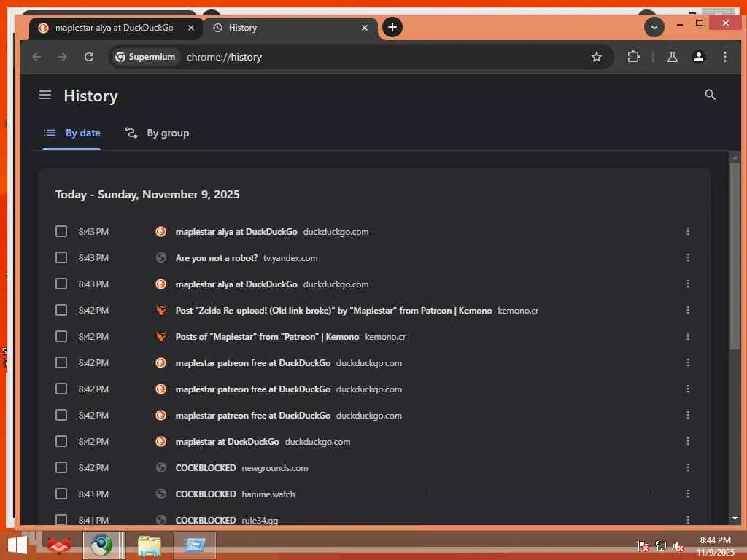Focus the chrome://history address bar
Viewport: 747px width, 560px height.
362,57
